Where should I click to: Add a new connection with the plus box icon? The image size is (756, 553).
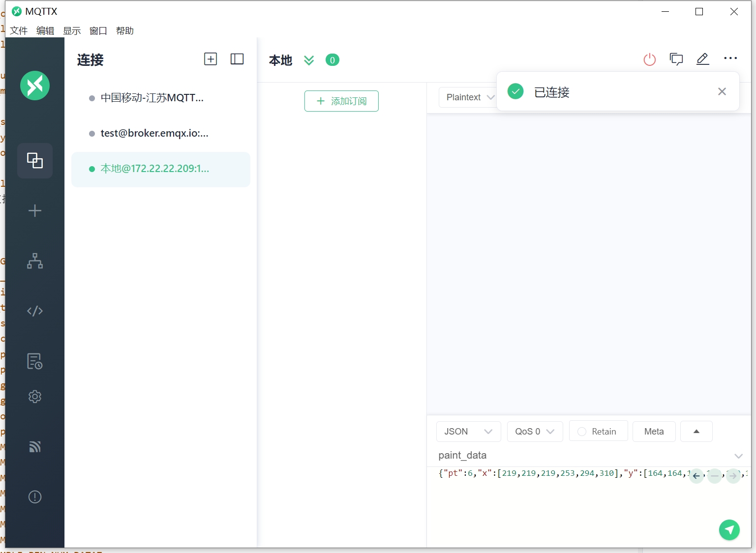(211, 59)
